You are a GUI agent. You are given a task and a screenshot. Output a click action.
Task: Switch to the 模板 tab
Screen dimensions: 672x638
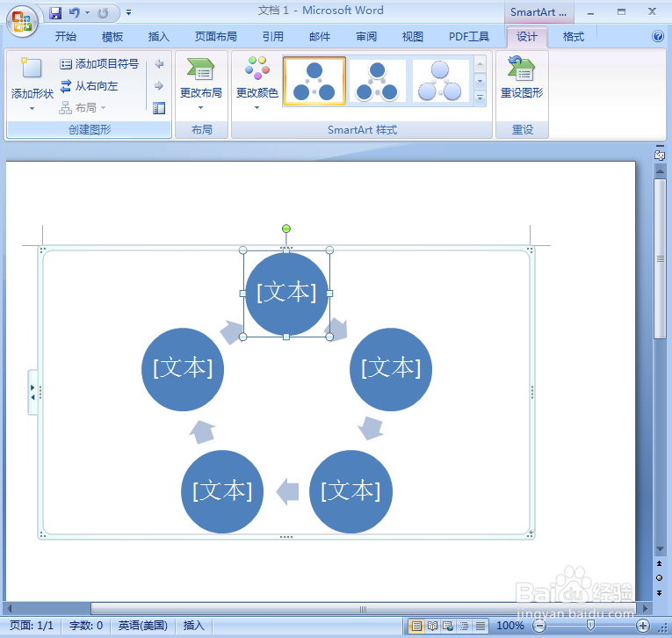(112, 37)
